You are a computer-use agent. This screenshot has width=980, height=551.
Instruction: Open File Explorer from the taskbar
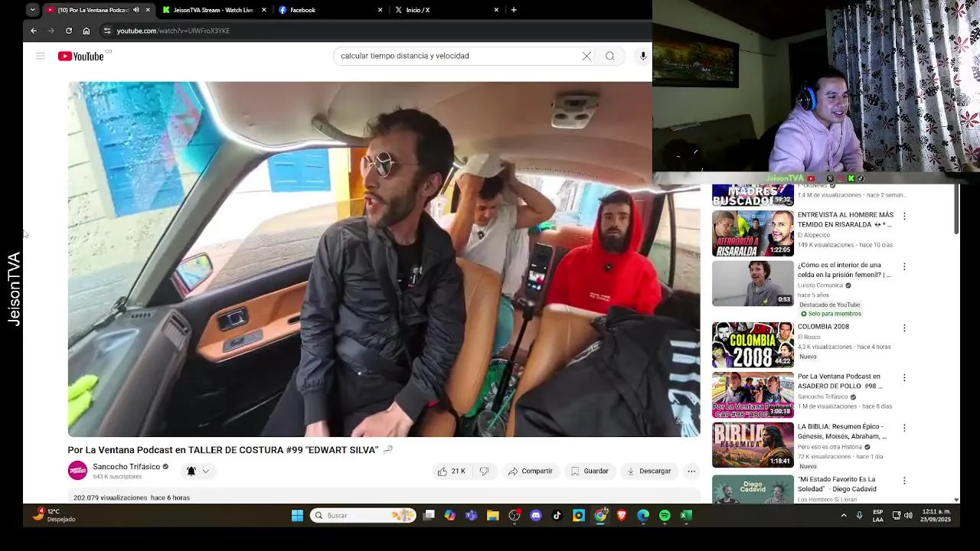[493, 515]
